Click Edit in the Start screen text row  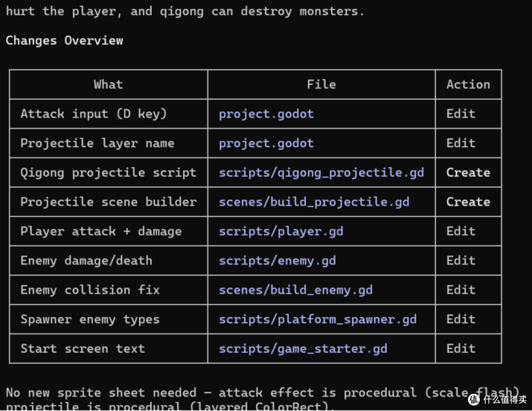click(x=461, y=349)
